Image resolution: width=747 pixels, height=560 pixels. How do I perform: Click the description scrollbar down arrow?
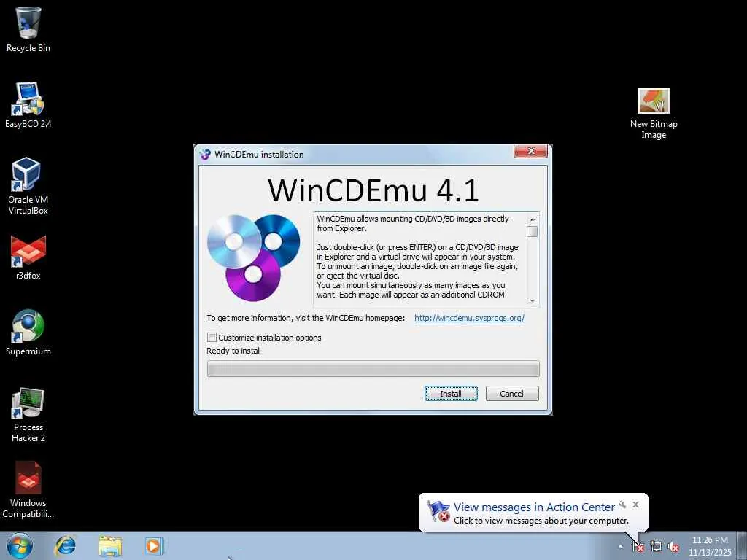[x=533, y=300]
